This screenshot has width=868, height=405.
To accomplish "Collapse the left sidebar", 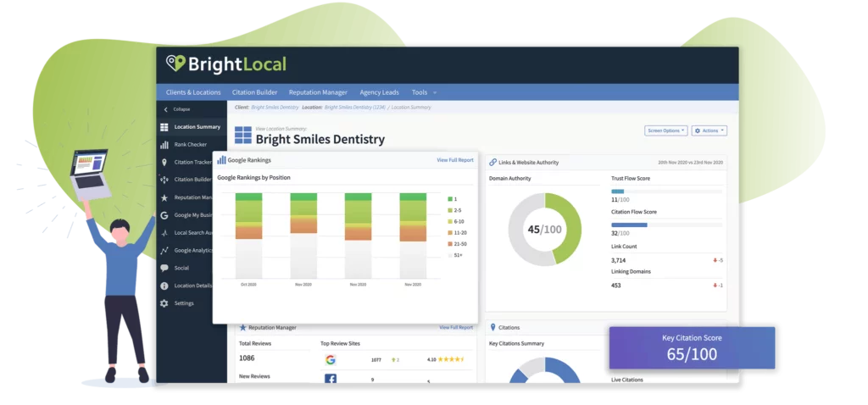I will [177, 109].
